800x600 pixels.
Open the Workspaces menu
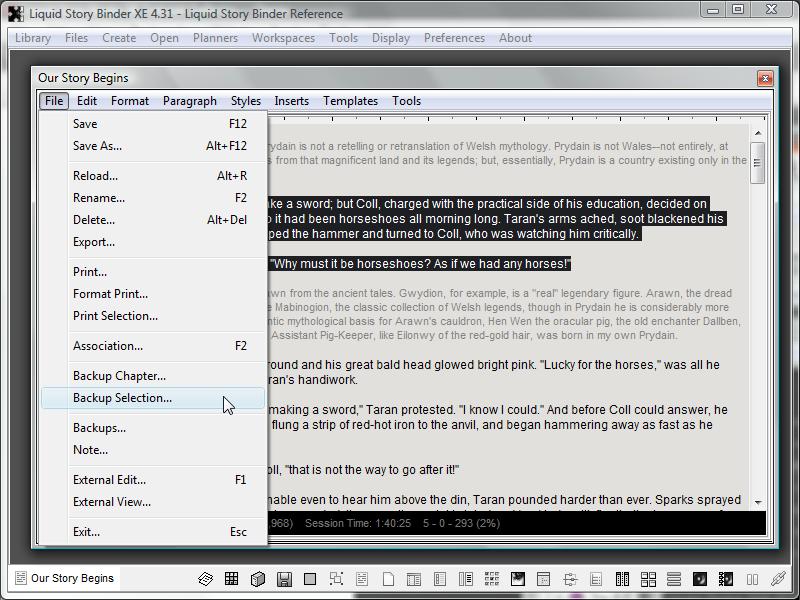click(x=283, y=38)
